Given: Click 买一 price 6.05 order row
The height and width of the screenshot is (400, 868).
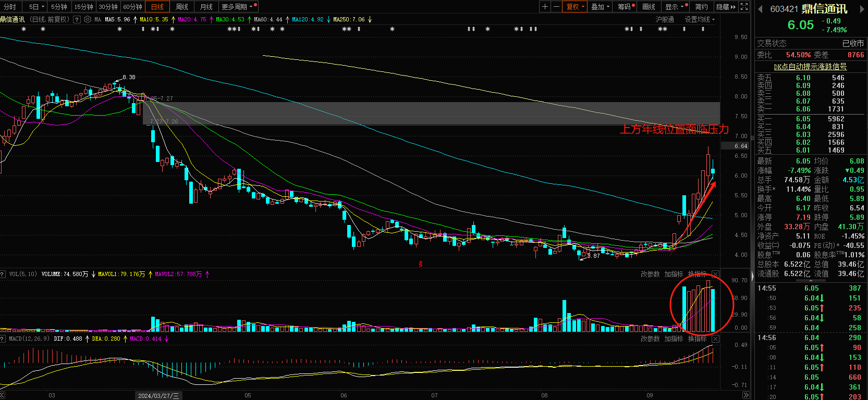Looking at the screenshot, I should click(x=810, y=119).
